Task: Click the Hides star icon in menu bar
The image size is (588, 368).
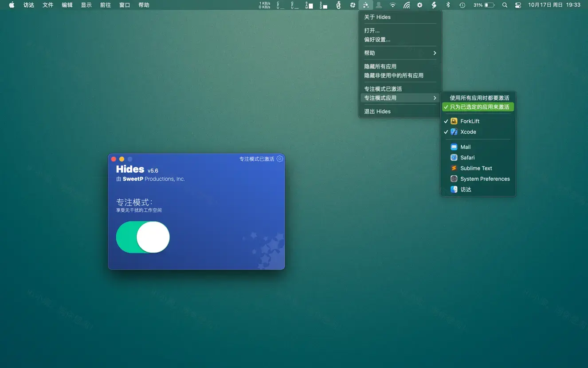Action: 366,5
